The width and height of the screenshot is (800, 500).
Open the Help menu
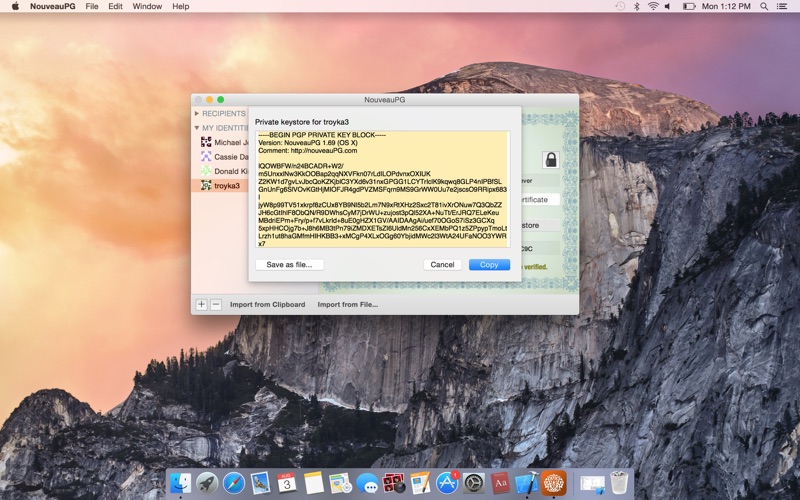coord(181,6)
